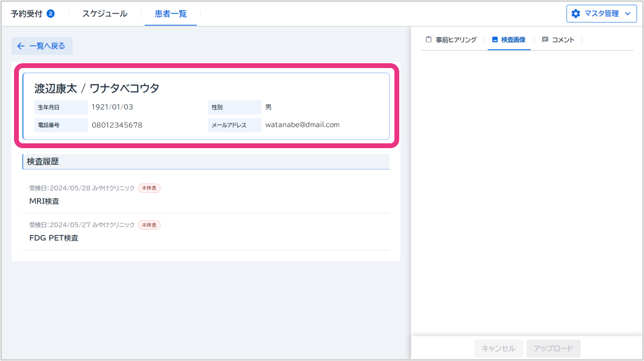Click the image icon for 検査画像
644x361 pixels.
[x=494, y=40]
